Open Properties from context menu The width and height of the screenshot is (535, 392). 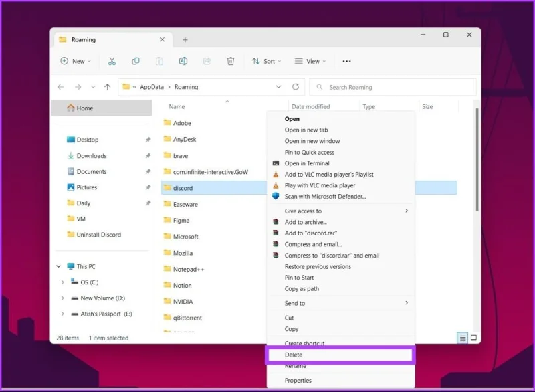[x=340, y=381]
